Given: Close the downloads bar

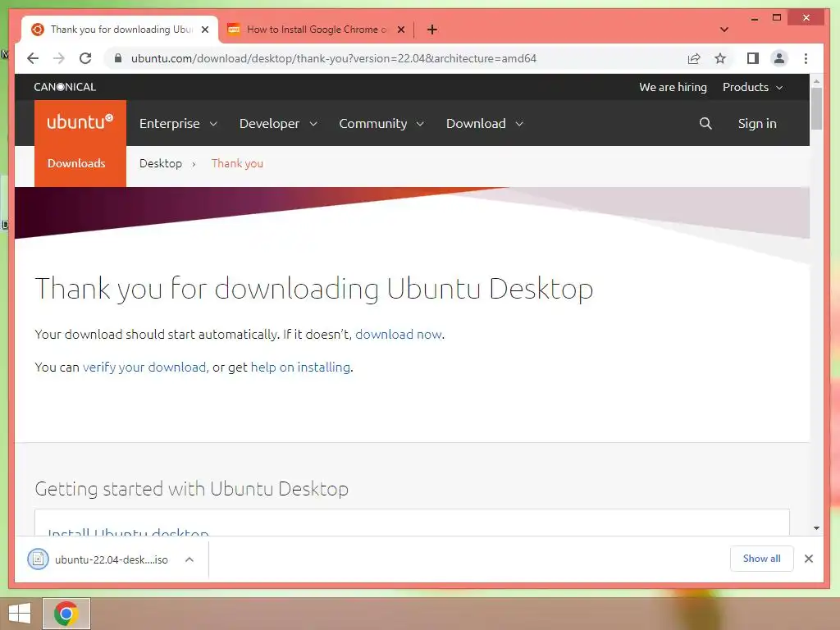Looking at the screenshot, I should 808,559.
